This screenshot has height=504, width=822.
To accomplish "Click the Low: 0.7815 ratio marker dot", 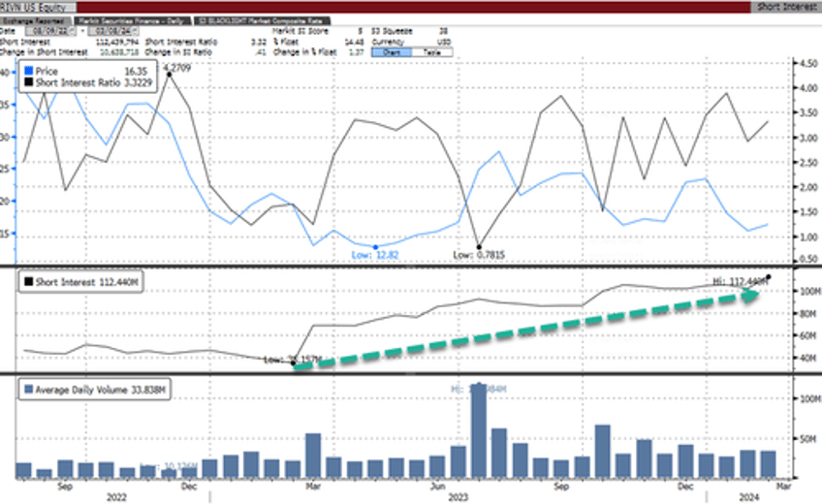I will tap(479, 246).
